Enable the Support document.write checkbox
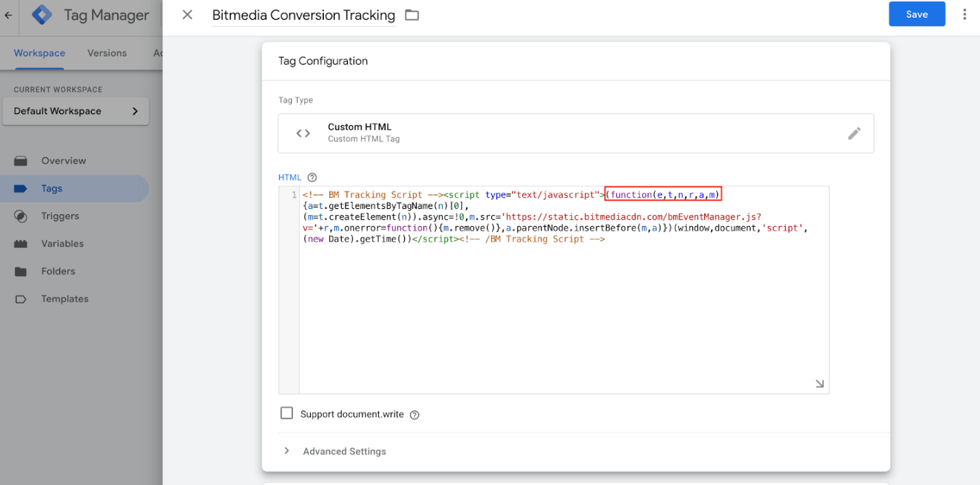The image size is (980, 485). click(287, 414)
